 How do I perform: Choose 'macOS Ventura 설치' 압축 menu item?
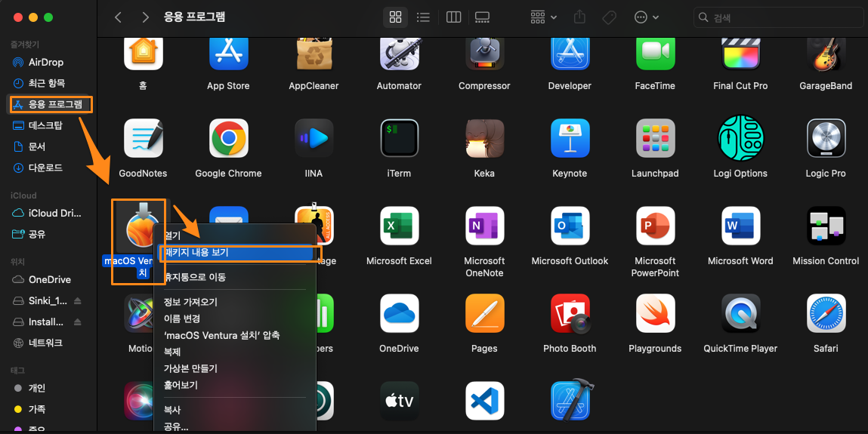[235, 335]
